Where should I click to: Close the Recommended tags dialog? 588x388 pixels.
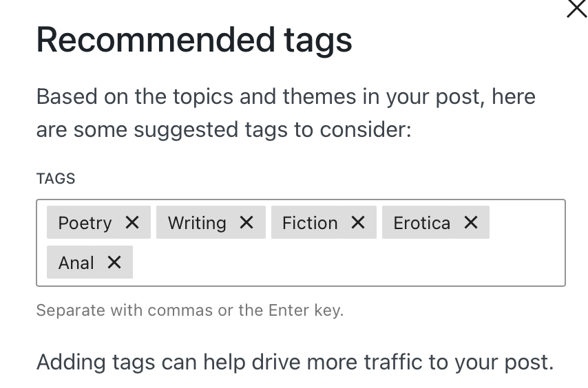click(576, 9)
